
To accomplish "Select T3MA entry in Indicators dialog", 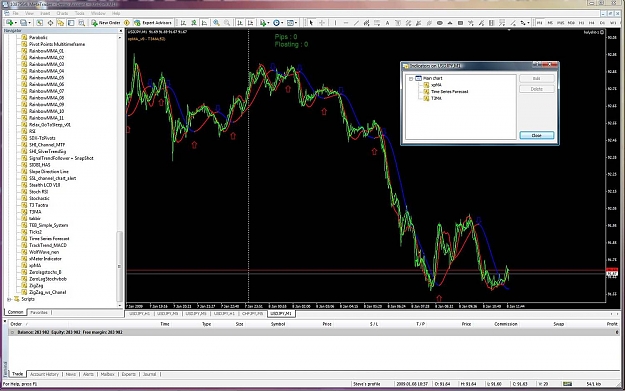I will (436, 98).
